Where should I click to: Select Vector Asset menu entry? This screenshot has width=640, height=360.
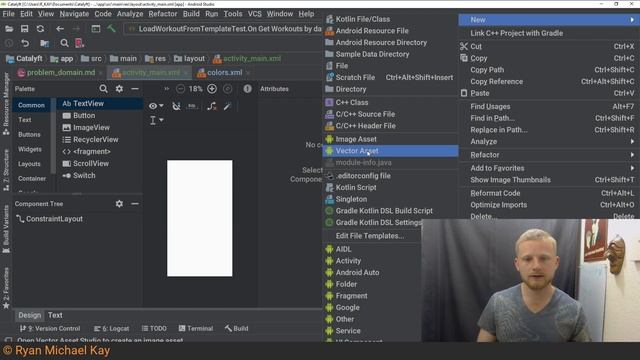coord(391,151)
